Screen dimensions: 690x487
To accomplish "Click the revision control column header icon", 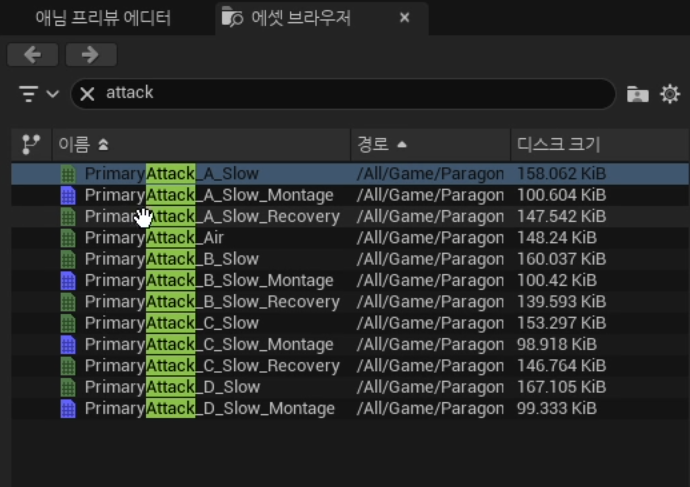I will (31, 144).
